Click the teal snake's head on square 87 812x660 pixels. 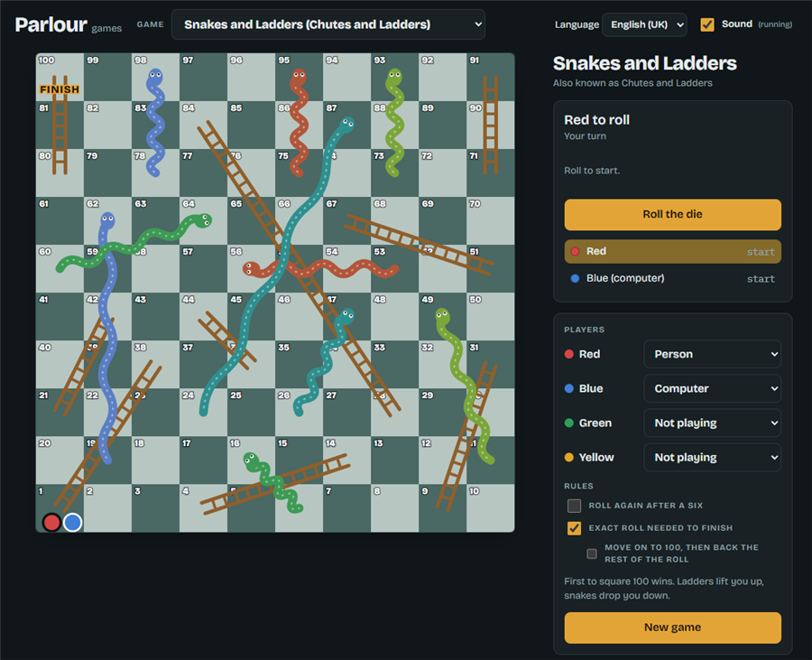[x=346, y=125]
